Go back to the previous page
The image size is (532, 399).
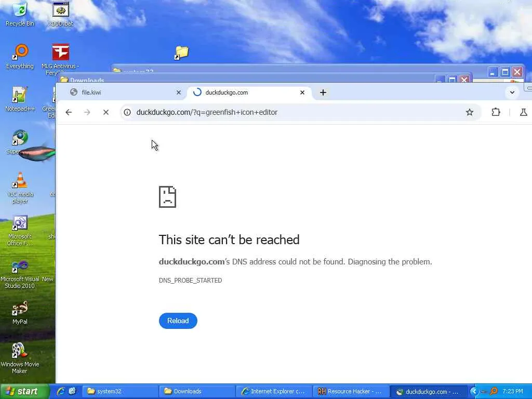pyautogui.click(x=69, y=112)
